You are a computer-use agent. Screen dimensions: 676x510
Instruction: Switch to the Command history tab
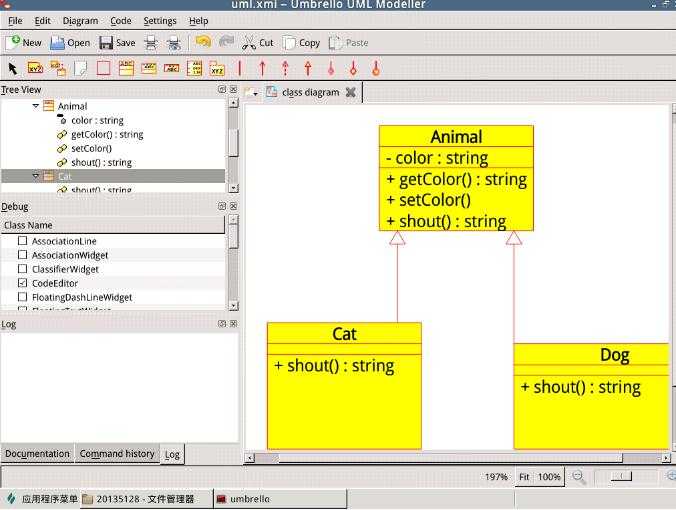[117, 454]
